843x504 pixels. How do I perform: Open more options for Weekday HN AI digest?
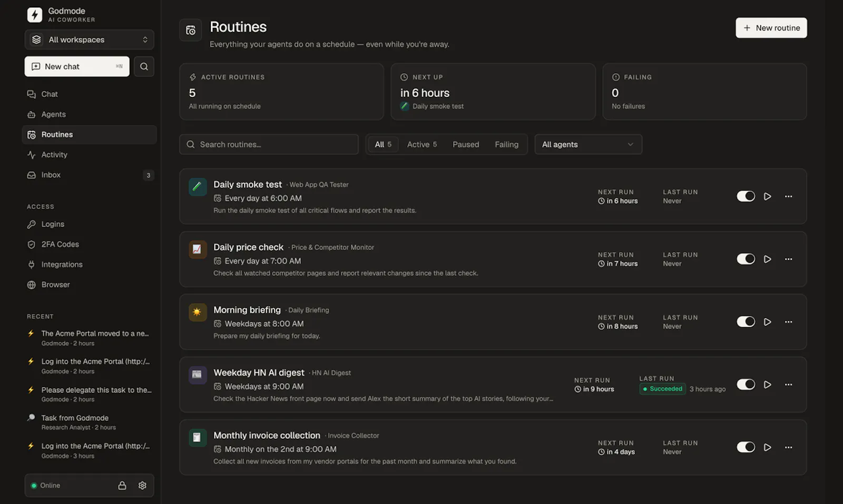(x=788, y=384)
